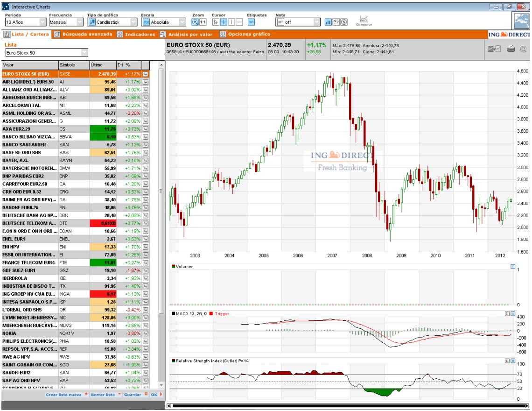The width and height of the screenshot is (532, 411).
Task: Click Crear lista nueva link
Action: (x=66, y=395)
